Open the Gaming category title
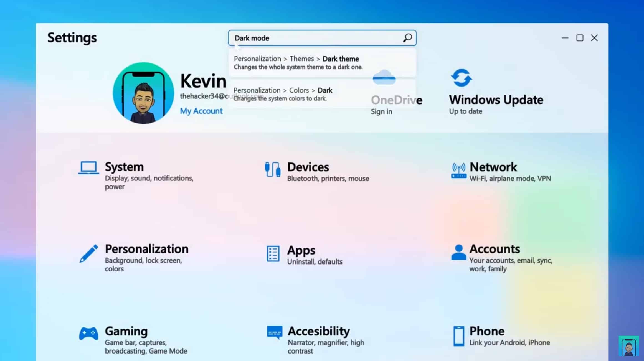 pos(126,331)
